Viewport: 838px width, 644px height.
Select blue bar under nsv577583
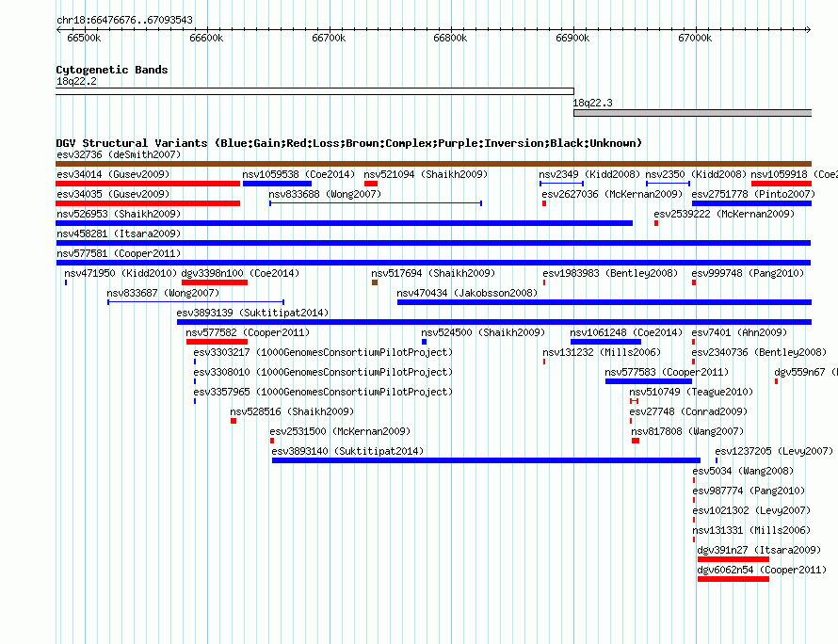[649, 381]
